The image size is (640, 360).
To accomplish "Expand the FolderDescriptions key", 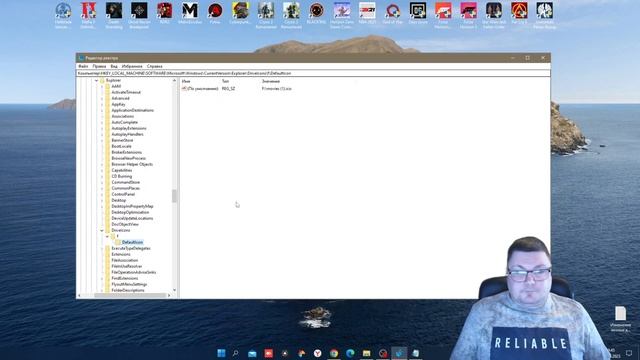I will [102, 290].
